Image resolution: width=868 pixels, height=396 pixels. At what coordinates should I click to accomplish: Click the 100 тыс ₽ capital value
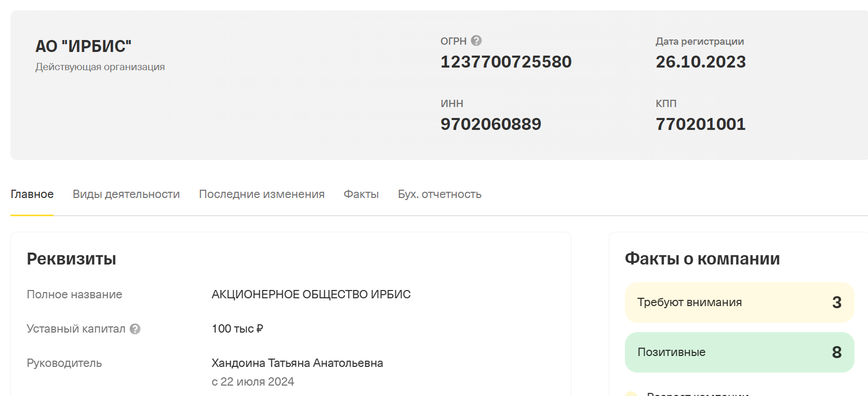click(237, 329)
